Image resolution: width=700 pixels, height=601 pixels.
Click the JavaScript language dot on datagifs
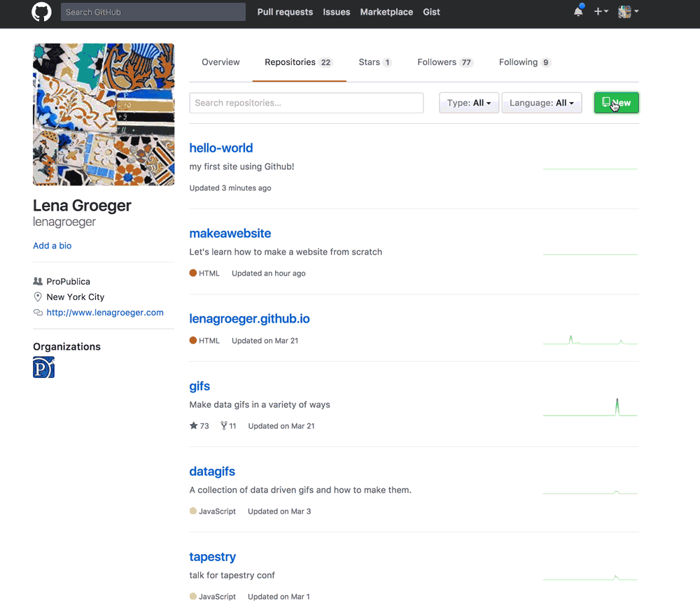(193, 511)
